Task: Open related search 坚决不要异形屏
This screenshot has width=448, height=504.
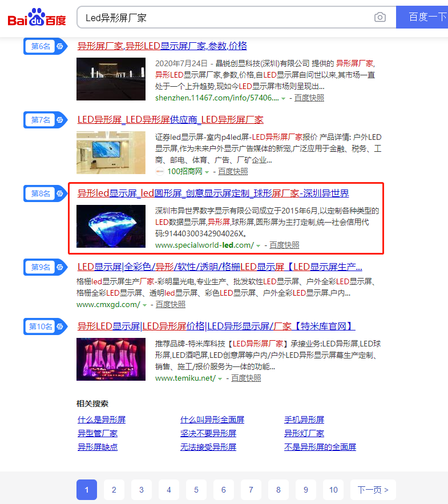Action: 208,433
